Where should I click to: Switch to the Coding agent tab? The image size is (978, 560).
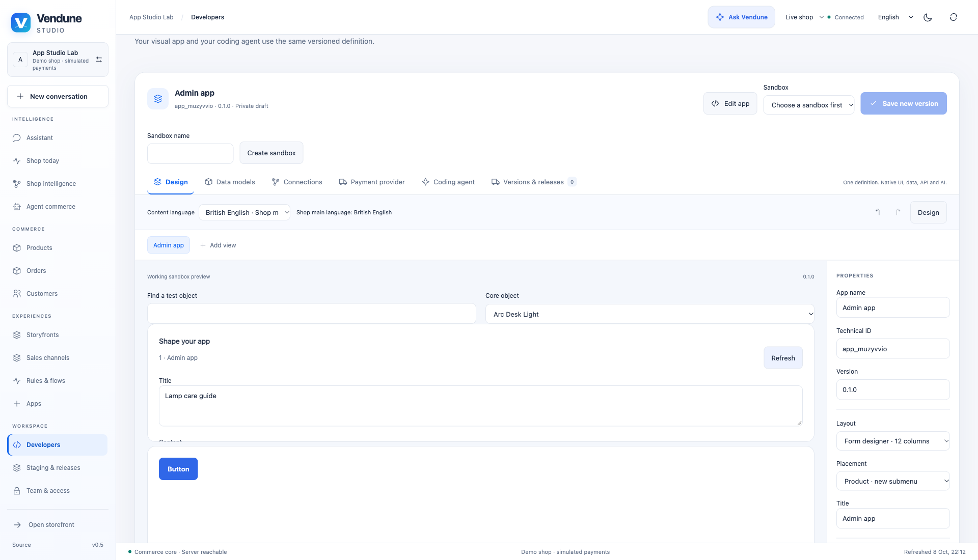(448, 182)
